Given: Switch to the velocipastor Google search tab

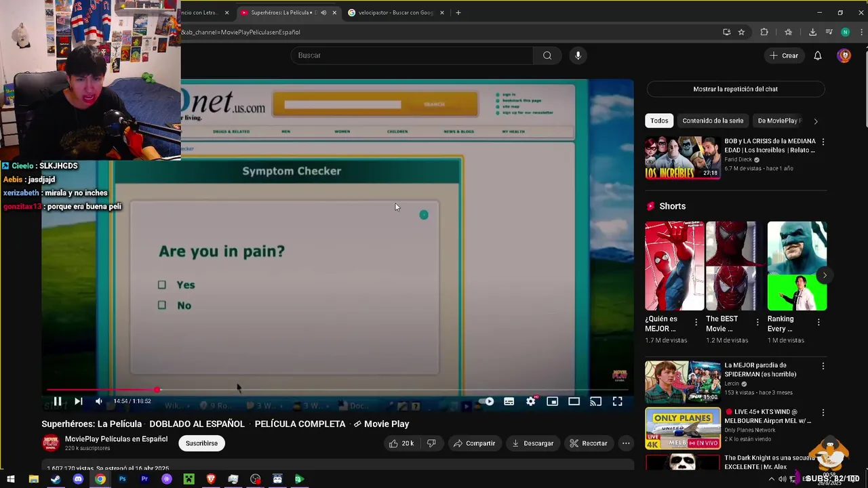Looking at the screenshot, I should 395,12.
